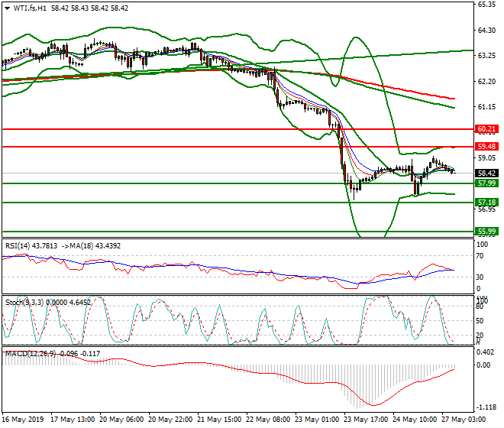Click the 59.05 price scale value
The width and height of the screenshot is (504, 428).
pyautogui.click(x=486, y=158)
